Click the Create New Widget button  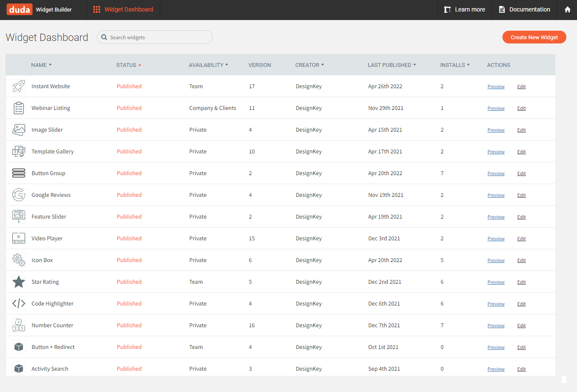point(534,37)
